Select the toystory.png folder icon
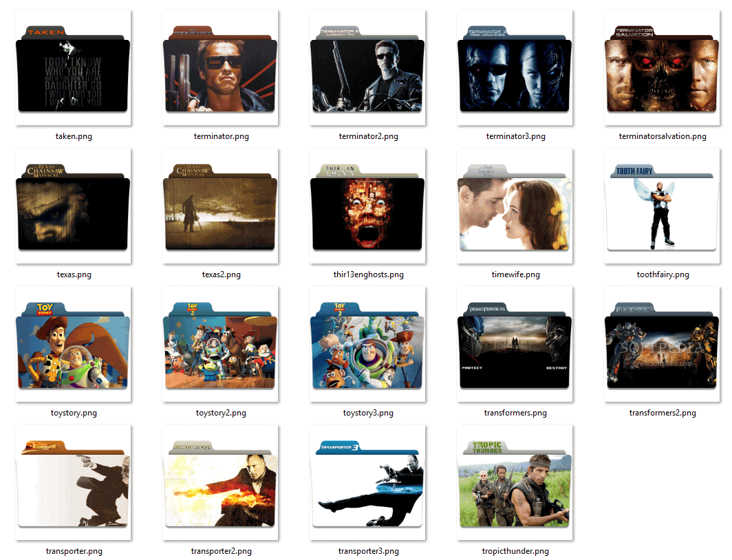 coord(73,344)
